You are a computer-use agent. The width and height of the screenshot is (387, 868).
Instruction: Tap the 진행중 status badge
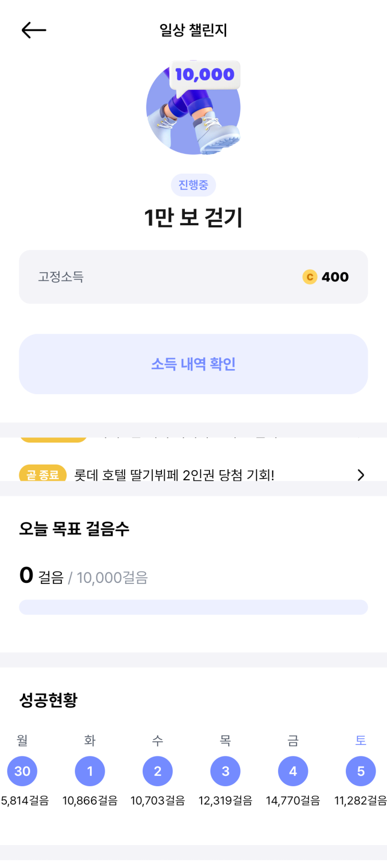tap(193, 185)
